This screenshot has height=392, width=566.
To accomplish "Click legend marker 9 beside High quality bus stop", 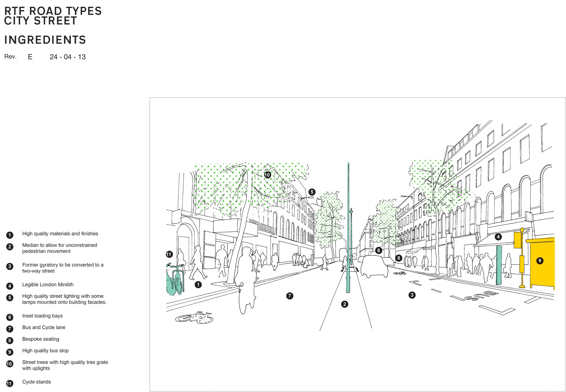I will (10, 352).
